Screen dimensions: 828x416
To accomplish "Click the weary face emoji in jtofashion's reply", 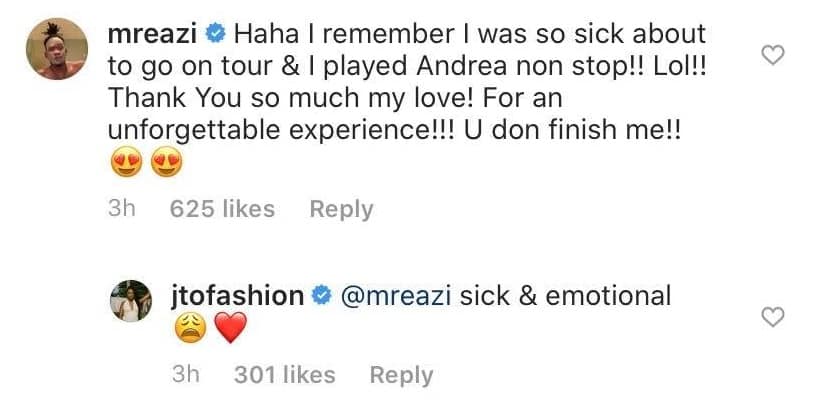I will (189, 330).
